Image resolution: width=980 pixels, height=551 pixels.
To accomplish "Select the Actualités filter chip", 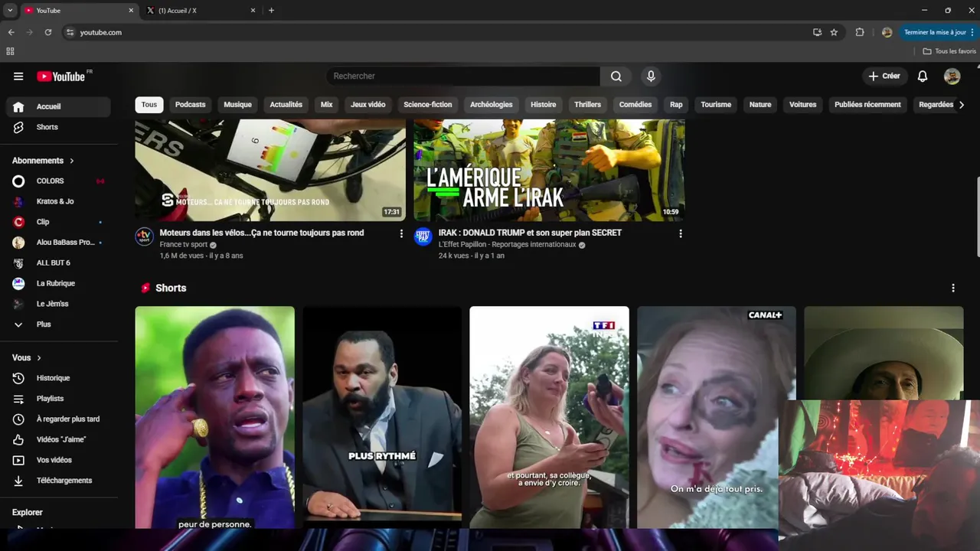I will (286, 104).
